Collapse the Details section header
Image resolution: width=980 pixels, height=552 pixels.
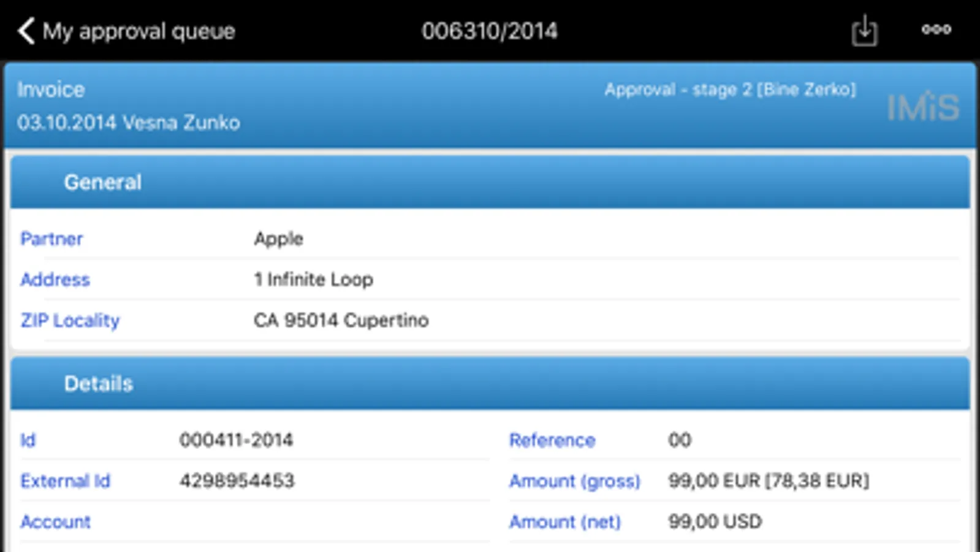click(x=490, y=383)
